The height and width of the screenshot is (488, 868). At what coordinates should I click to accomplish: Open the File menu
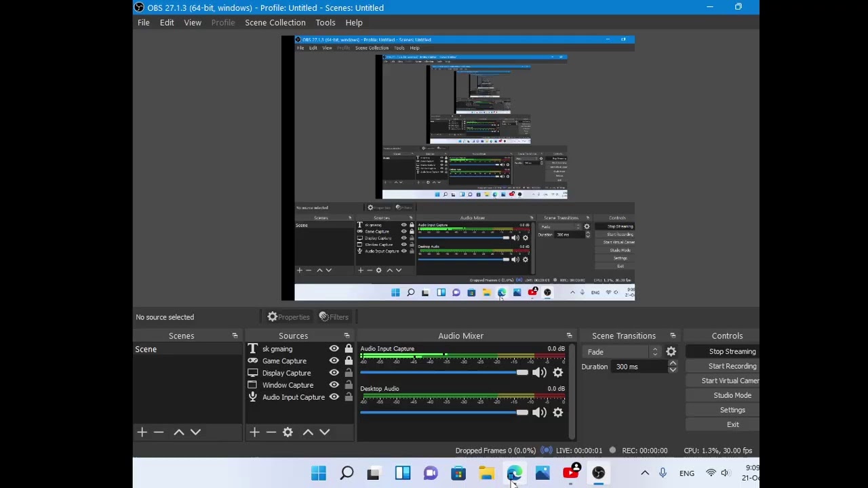[144, 22]
